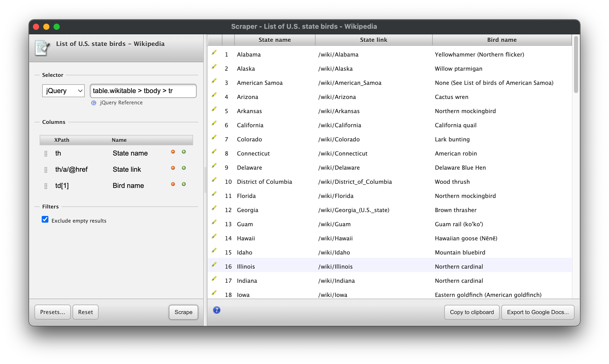
Task: Click the pencil icon beside Guam
Action: click(x=214, y=222)
